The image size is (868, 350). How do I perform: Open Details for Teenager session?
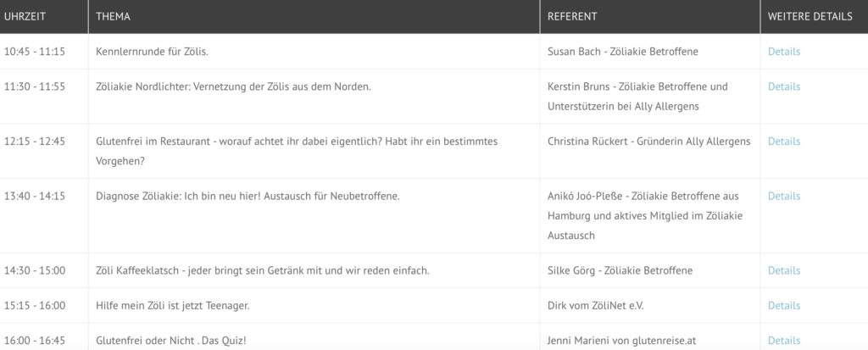783,305
